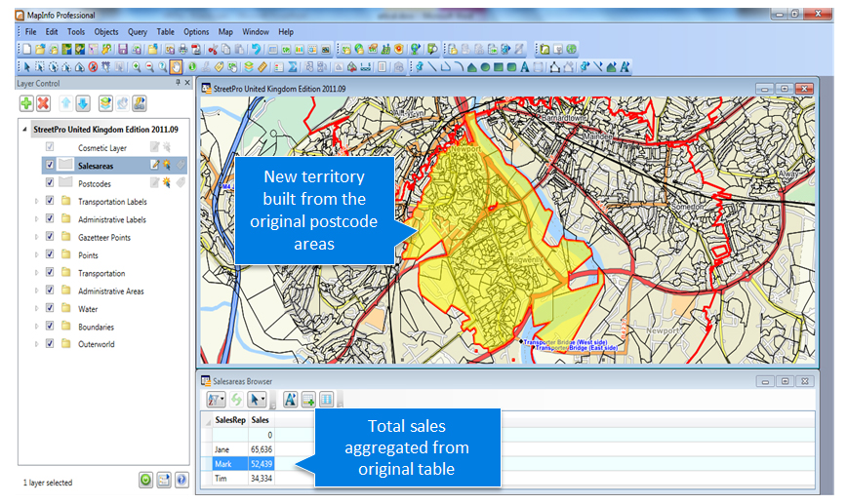Screen dimensions: 847x504
Task: Expand the Administrative Labels group
Action: click(37, 219)
